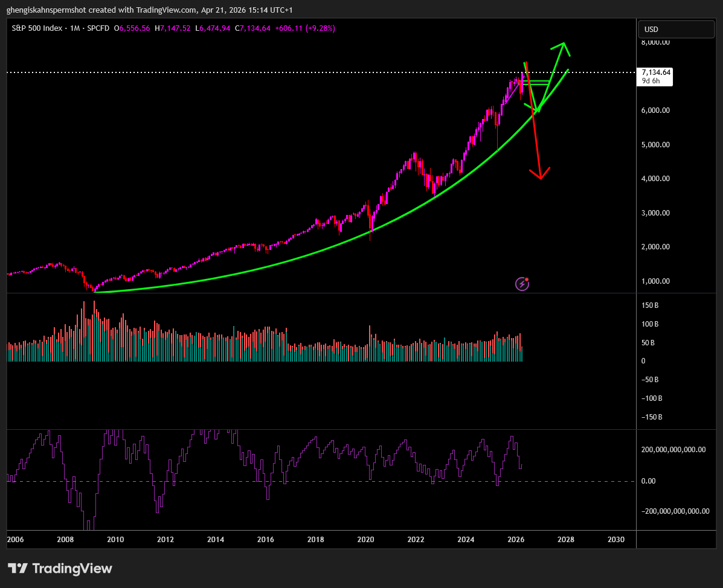
Task: Click the 2022 time axis label
Action: click(x=416, y=540)
